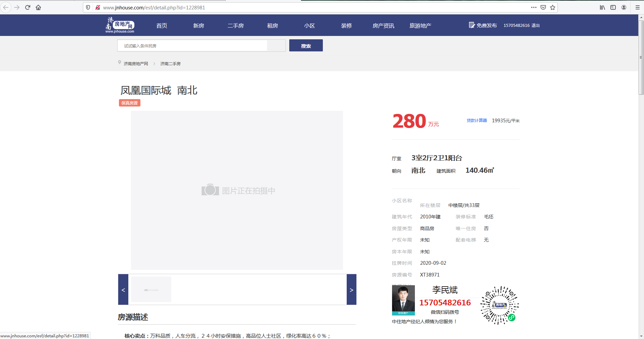Open the page actions three-dot menu

tap(533, 7)
